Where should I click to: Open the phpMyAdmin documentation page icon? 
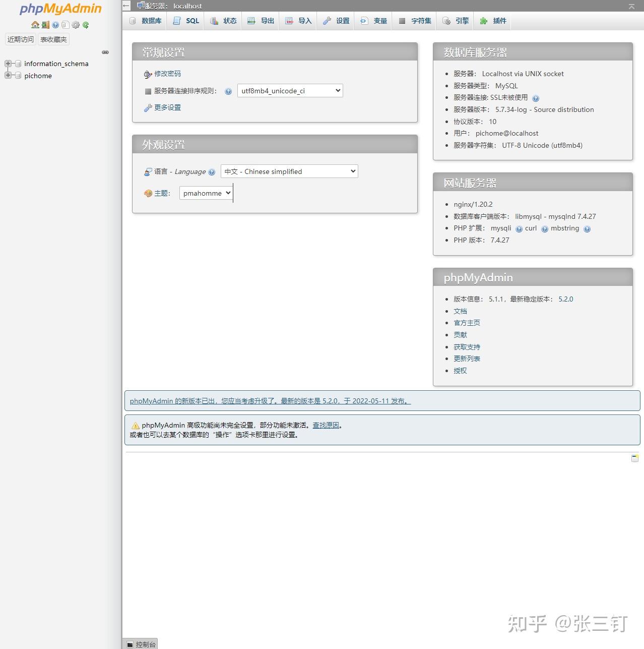[x=66, y=25]
